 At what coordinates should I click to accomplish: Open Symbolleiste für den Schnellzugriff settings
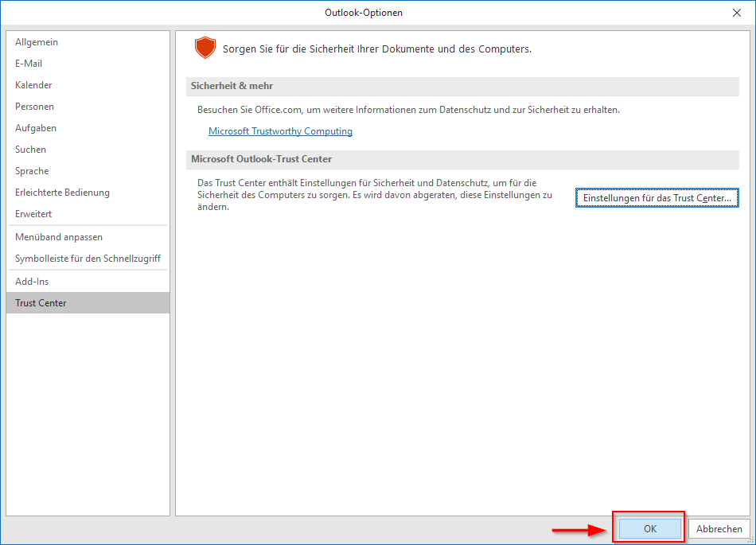click(88, 259)
